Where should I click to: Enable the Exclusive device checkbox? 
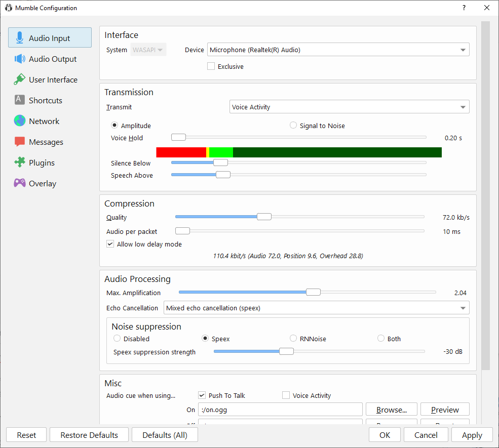[211, 66]
